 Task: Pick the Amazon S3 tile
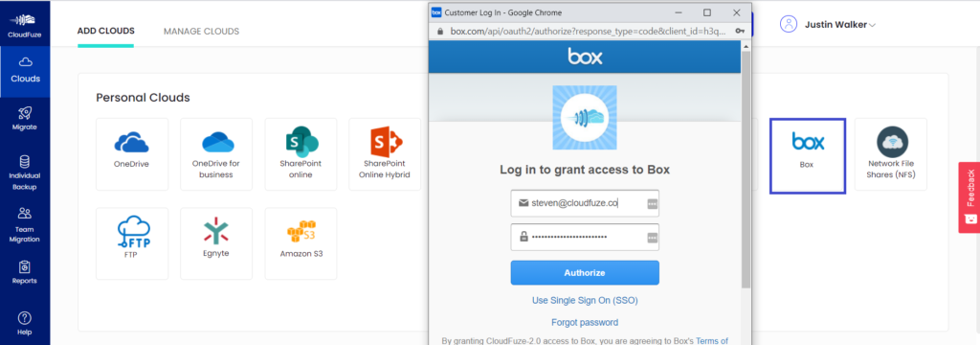click(301, 243)
